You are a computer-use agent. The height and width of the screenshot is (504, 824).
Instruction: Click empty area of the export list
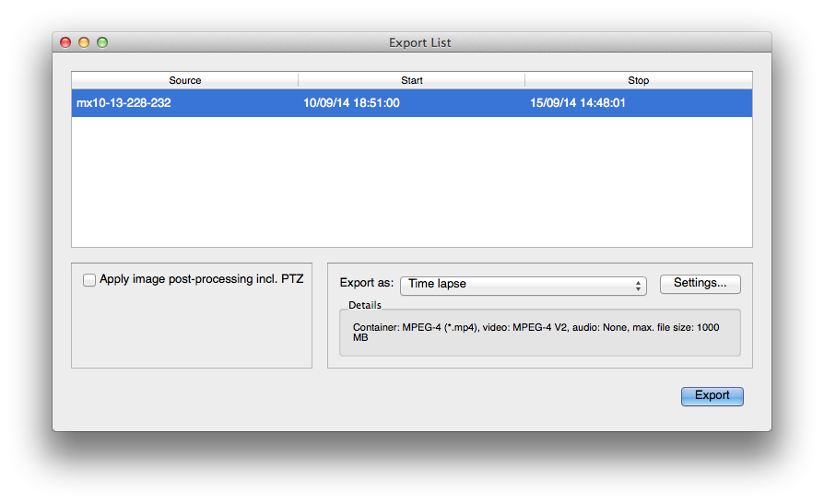(x=411, y=182)
